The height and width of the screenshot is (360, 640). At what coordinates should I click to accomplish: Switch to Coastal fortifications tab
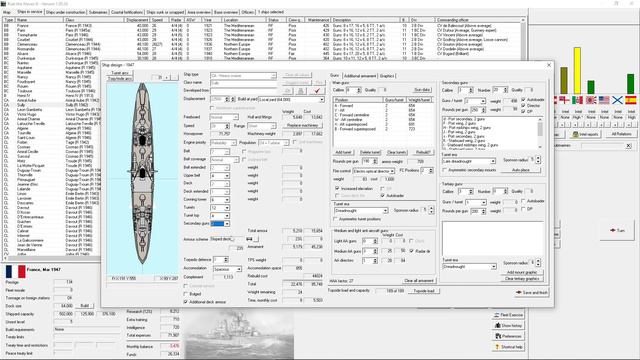pyautogui.click(x=127, y=12)
